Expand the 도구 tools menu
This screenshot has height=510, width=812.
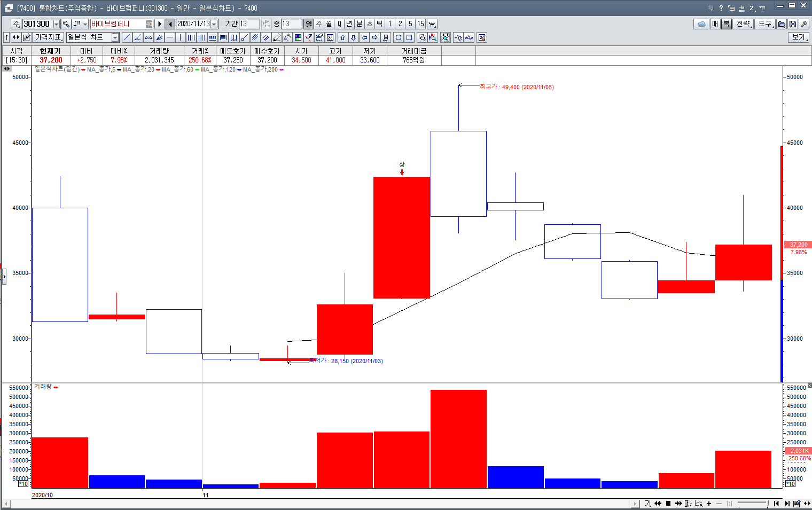pyautogui.click(x=766, y=24)
